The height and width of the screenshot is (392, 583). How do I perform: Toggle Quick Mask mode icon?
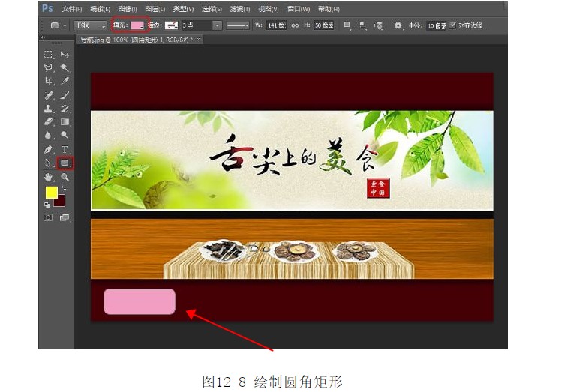click(48, 217)
